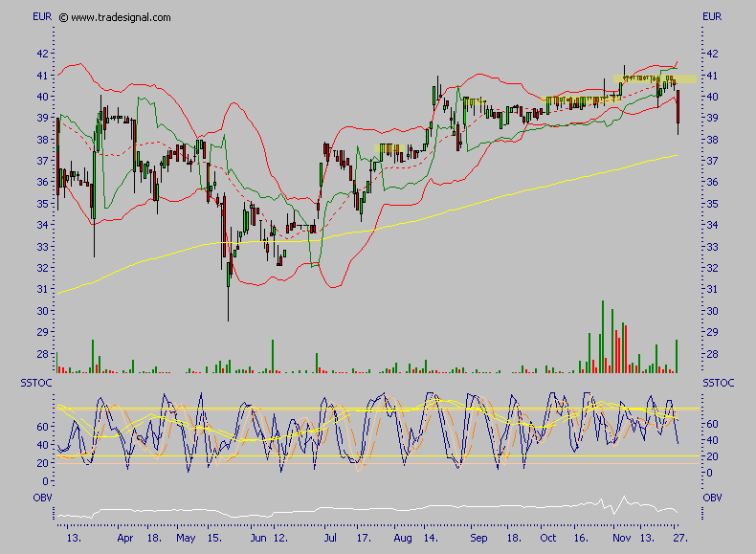
Task: Click the SSTOC 60 value on the right scale
Action: click(x=712, y=424)
